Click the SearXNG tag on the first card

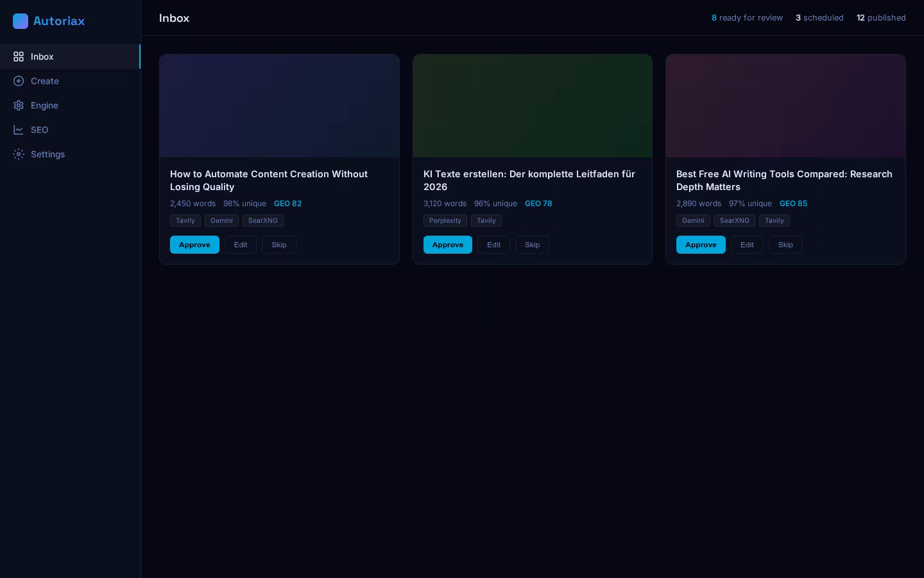tap(263, 220)
